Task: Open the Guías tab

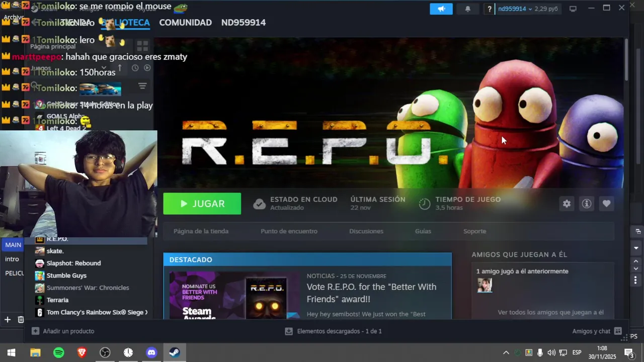Action: tap(423, 231)
